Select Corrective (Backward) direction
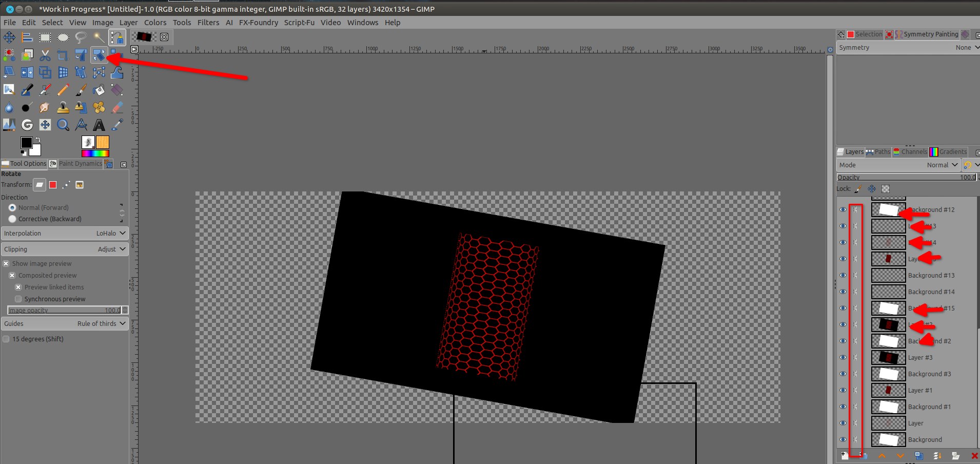 pyautogui.click(x=12, y=219)
